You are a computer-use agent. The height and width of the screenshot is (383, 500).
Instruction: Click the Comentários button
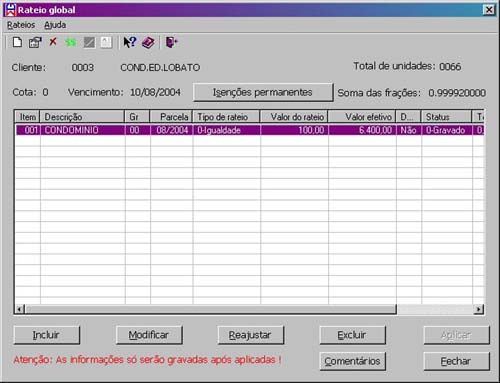pyautogui.click(x=353, y=361)
